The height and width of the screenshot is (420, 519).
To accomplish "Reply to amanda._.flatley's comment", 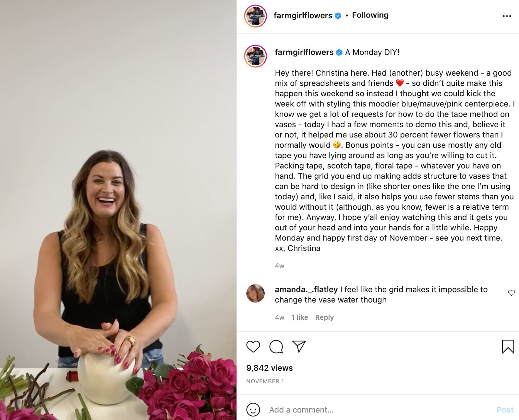I will tap(324, 317).
